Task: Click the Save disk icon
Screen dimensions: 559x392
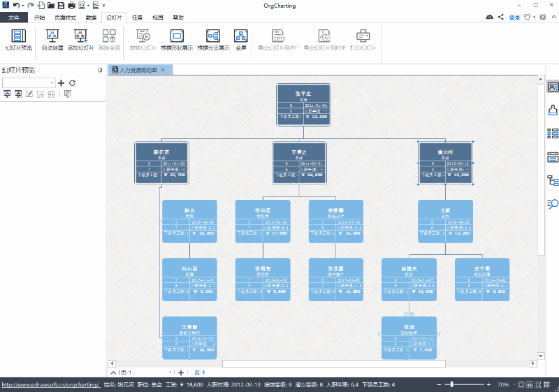Action: tap(61, 6)
